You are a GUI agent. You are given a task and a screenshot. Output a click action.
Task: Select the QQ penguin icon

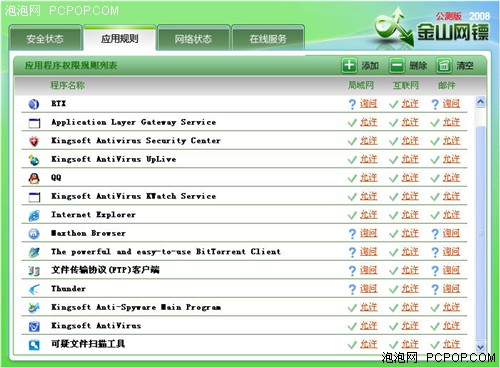[34, 178]
